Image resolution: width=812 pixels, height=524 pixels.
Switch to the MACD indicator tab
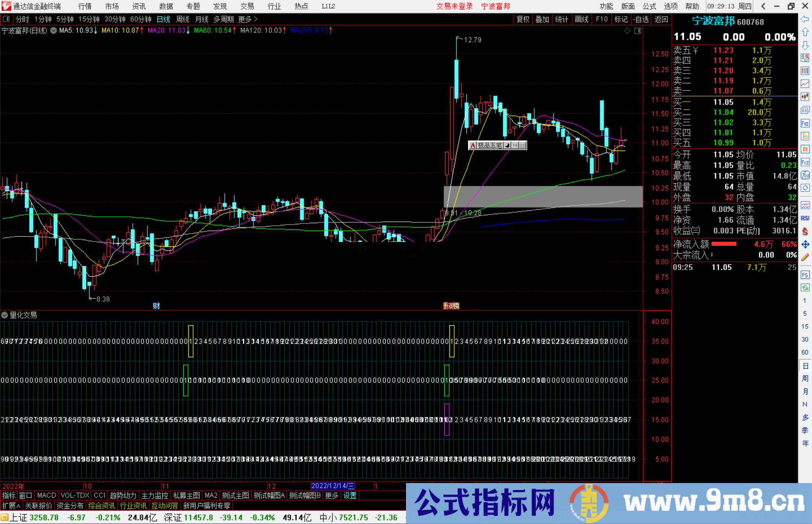click(46, 495)
